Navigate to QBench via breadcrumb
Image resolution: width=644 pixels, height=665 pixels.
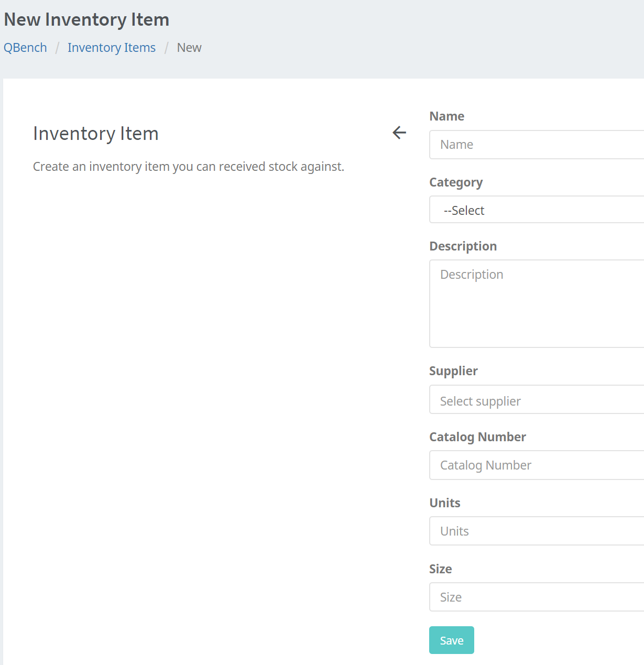click(25, 47)
